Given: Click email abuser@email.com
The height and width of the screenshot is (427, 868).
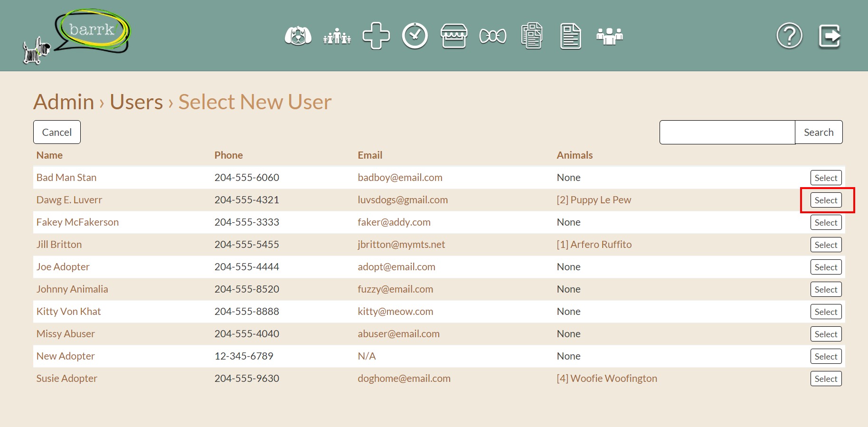Looking at the screenshot, I should tap(399, 334).
